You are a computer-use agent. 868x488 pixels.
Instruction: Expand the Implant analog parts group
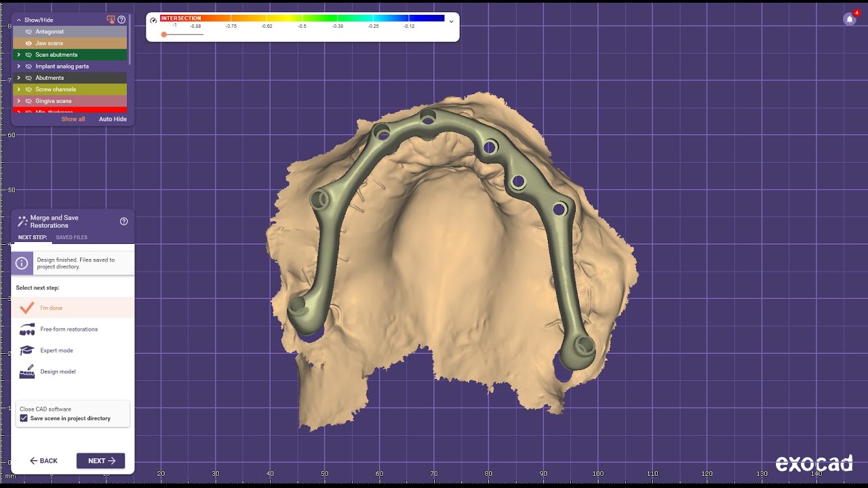[19, 66]
